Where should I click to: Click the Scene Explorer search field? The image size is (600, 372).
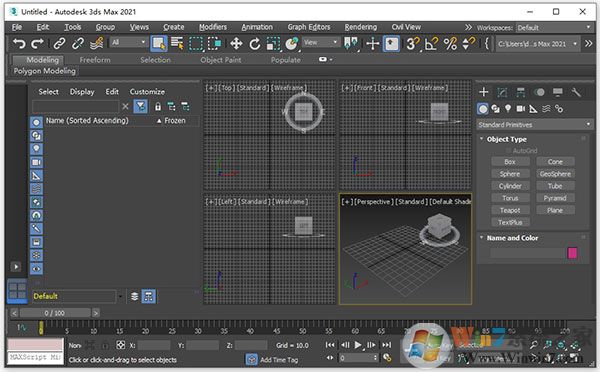click(x=75, y=107)
